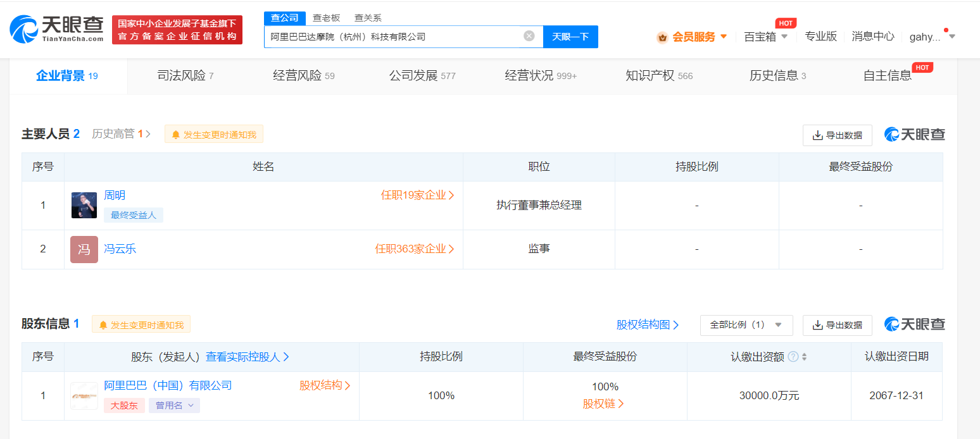The width and height of the screenshot is (980, 439).
Task: Open 周明's name link
Action: [115, 195]
